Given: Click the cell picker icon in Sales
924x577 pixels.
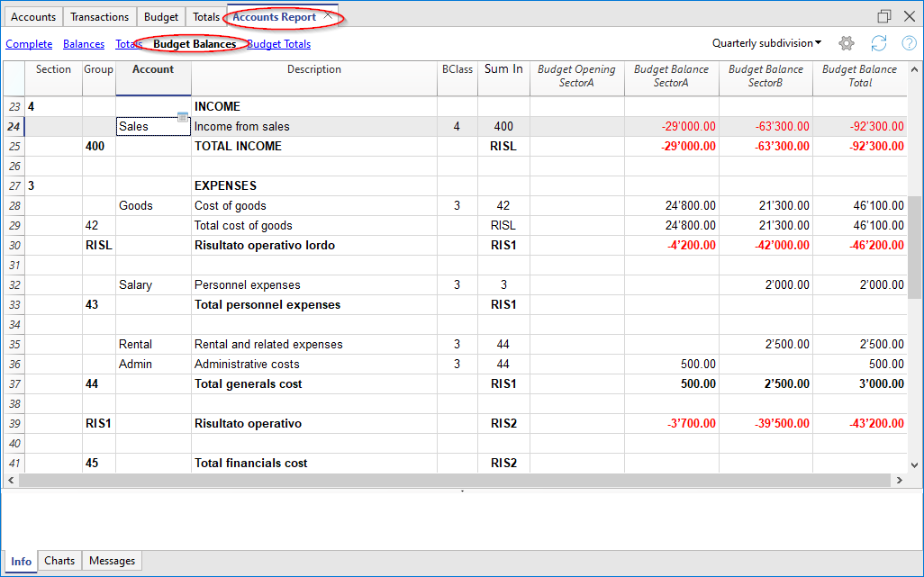Looking at the screenshot, I should tap(183, 117).
